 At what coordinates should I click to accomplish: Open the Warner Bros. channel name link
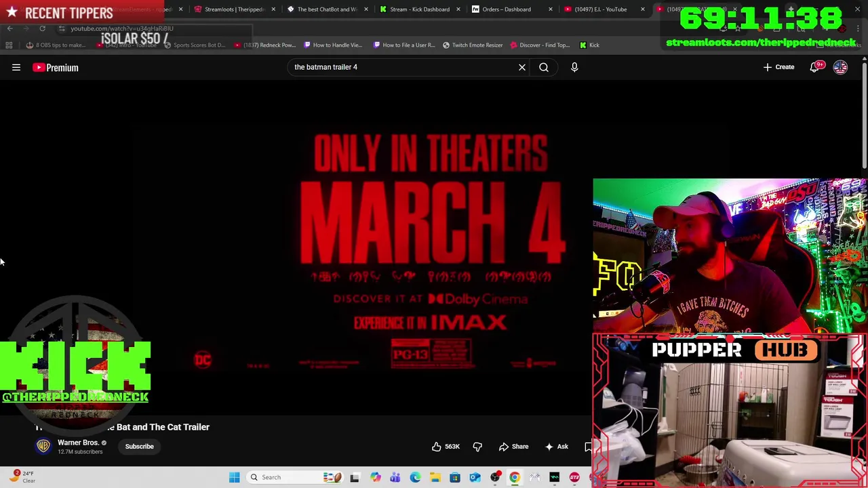pos(78,443)
